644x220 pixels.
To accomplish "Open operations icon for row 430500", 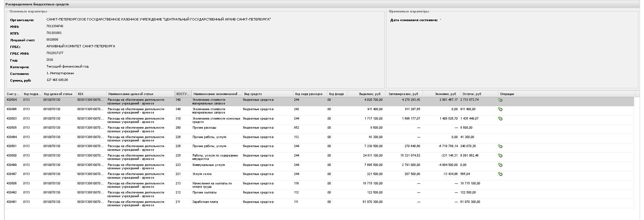I will click(x=500, y=156).
